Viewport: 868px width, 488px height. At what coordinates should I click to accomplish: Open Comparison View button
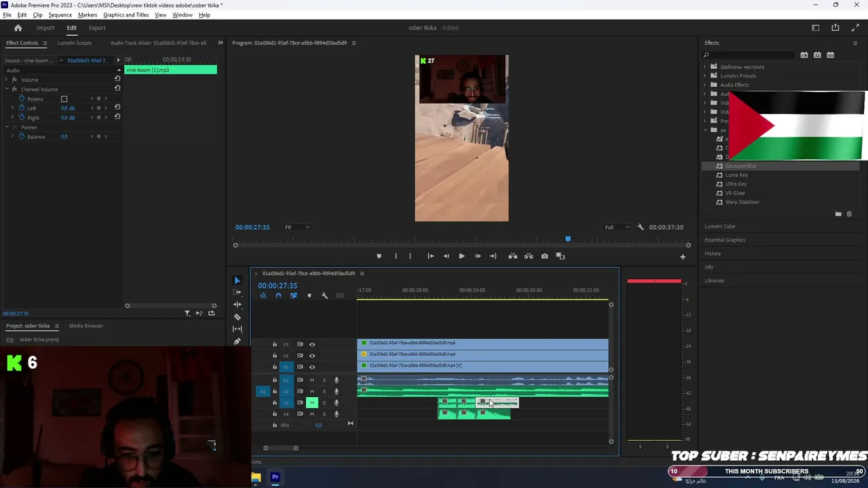pos(560,256)
